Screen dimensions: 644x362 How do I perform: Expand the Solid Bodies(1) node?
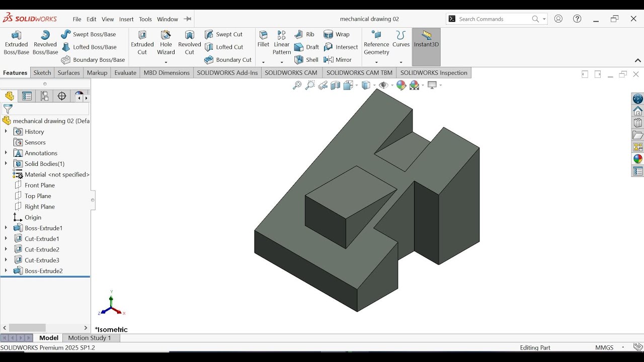click(6, 164)
